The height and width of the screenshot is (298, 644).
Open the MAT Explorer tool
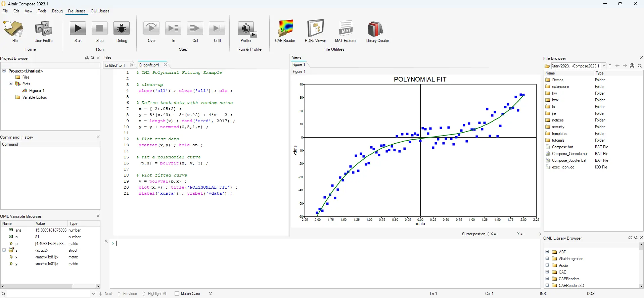tap(346, 29)
